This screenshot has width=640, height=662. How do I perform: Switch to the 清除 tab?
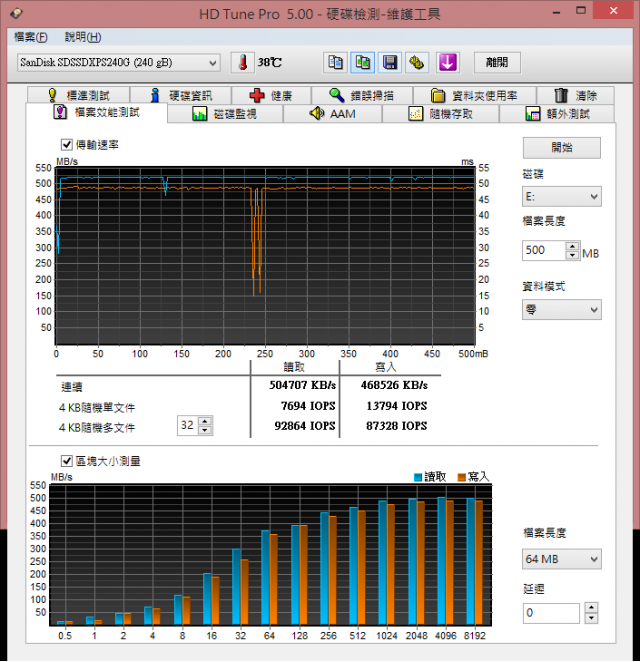click(x=575, y=95)
